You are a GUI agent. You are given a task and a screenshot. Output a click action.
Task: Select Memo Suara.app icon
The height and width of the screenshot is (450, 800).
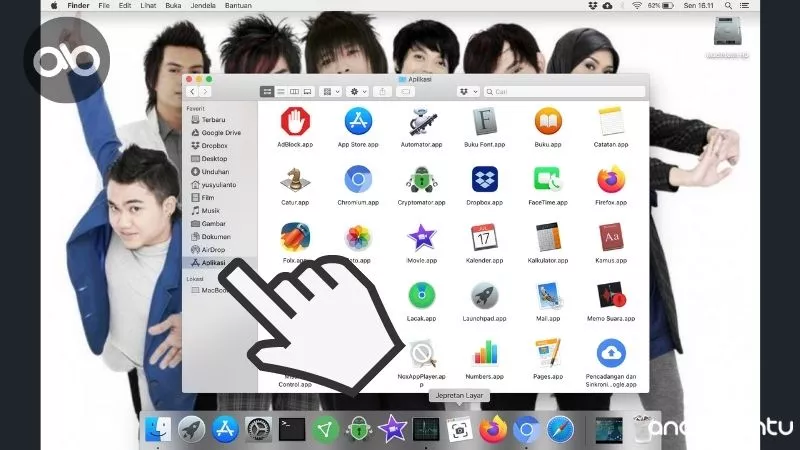coord(611,295)
